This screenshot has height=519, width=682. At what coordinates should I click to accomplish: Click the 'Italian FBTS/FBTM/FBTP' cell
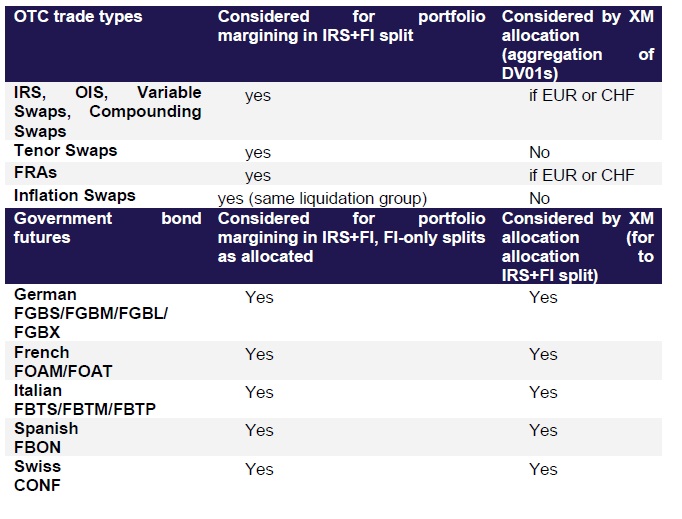point(86,400)
